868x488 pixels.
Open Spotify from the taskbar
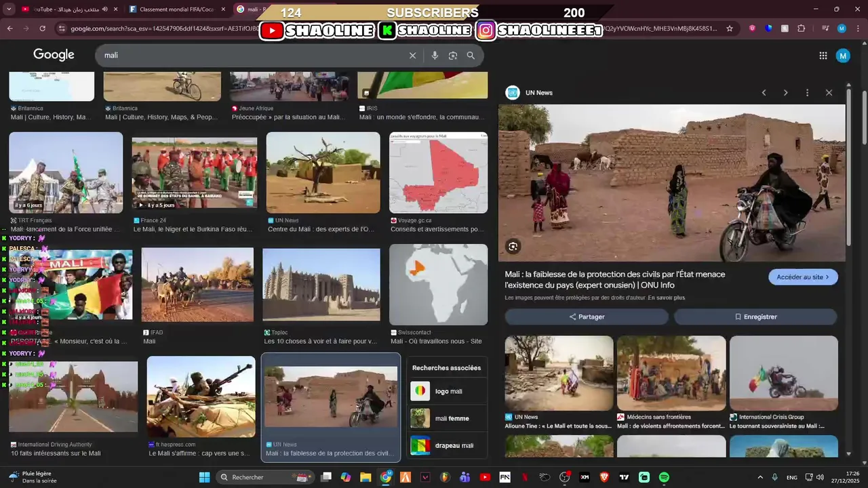coord(664,477)
